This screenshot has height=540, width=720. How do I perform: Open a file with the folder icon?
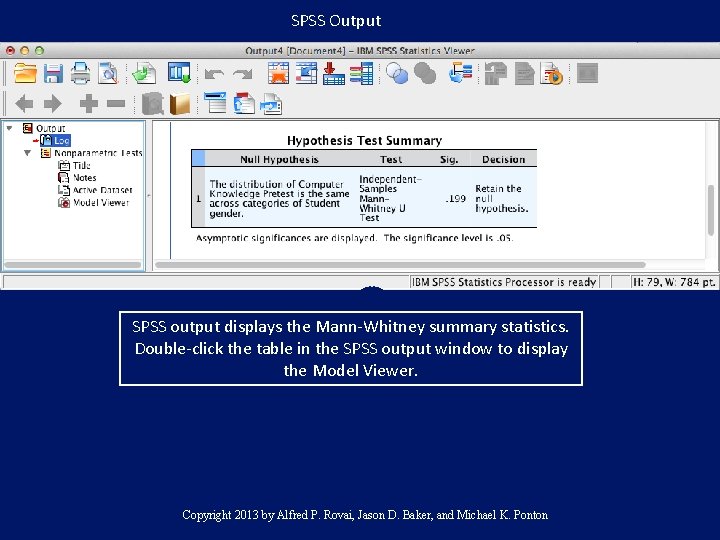tap(25, 73)
